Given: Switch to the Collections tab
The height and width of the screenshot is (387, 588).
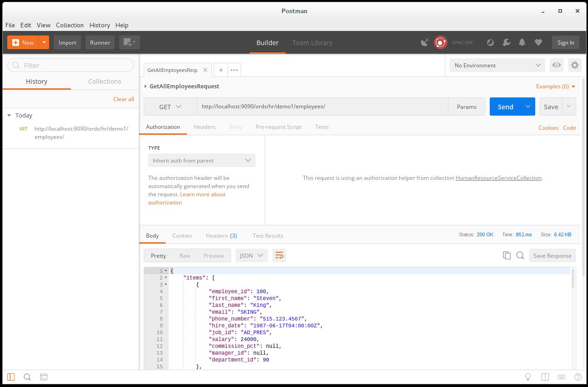Looking at the screenshot, I should click(x=105, y=81).
